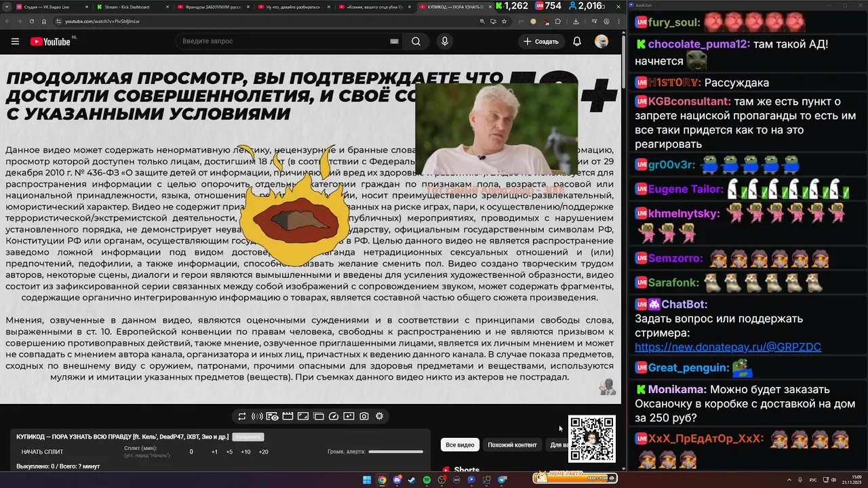Open Chrome from the taskbar

click(x=382, y=480)
